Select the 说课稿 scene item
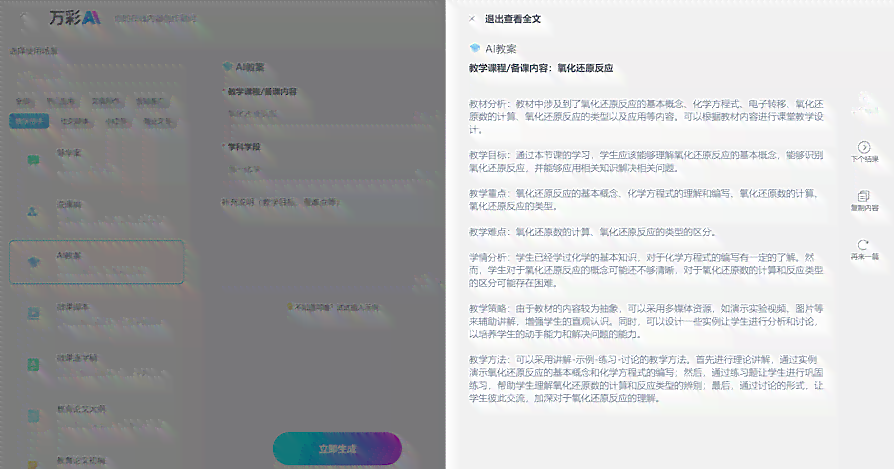 tap(96, 211)
